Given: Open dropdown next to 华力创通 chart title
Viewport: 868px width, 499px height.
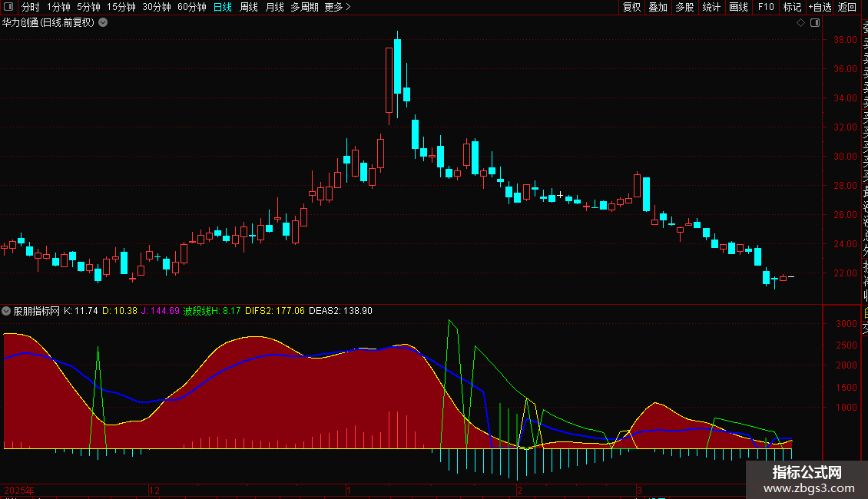Looking at the screenshot, I should pyautogui.click(x=103, y=23).
